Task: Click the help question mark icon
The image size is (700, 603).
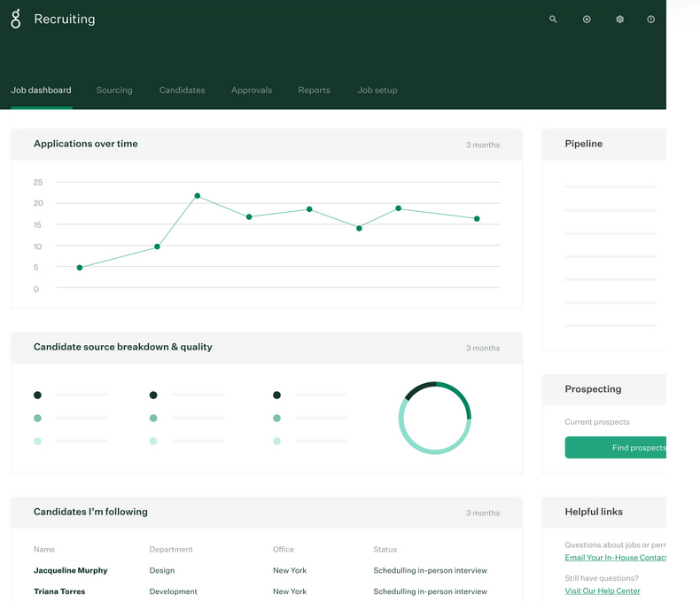Action: click(x=650, y=20)
